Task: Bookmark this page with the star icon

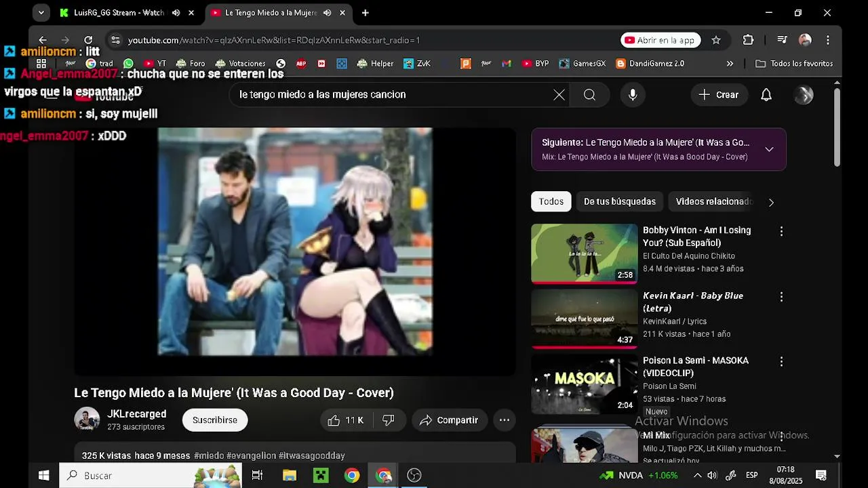Action: coord(716,40)
